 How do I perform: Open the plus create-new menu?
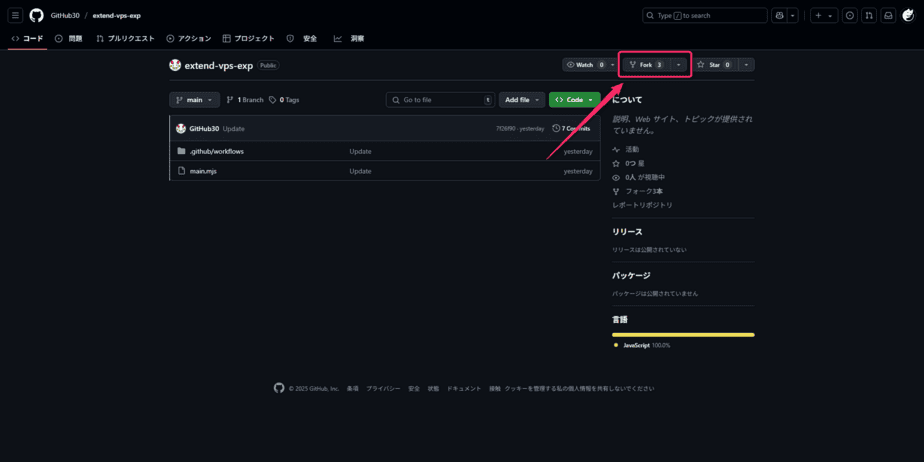click(824, 16)
